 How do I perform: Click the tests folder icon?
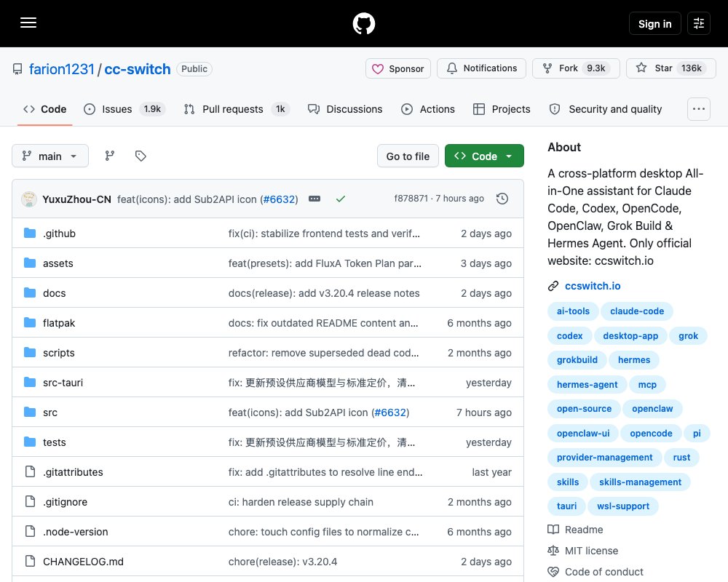[x=30, y=442]
